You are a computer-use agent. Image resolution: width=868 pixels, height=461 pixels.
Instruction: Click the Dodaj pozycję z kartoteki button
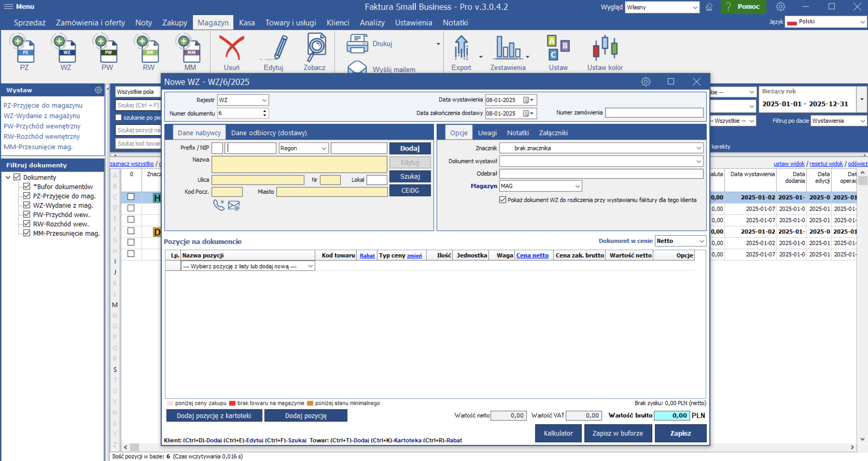tap(214, 416)
